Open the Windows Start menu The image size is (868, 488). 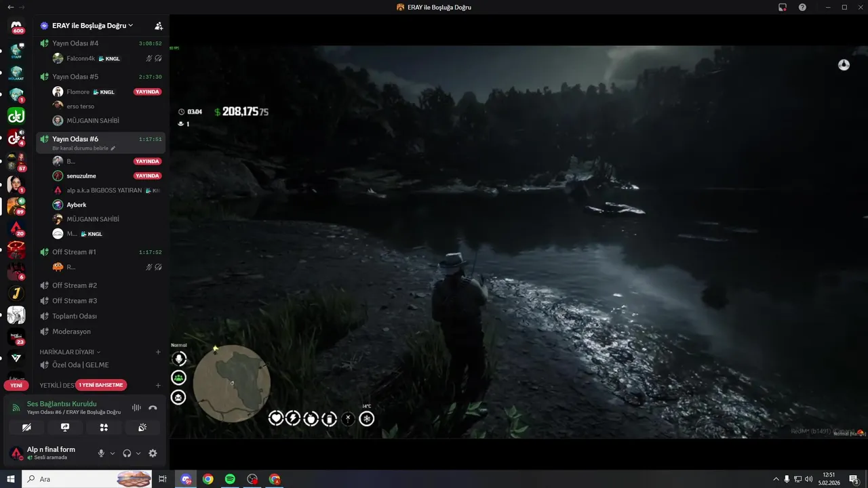coord(11,479)
